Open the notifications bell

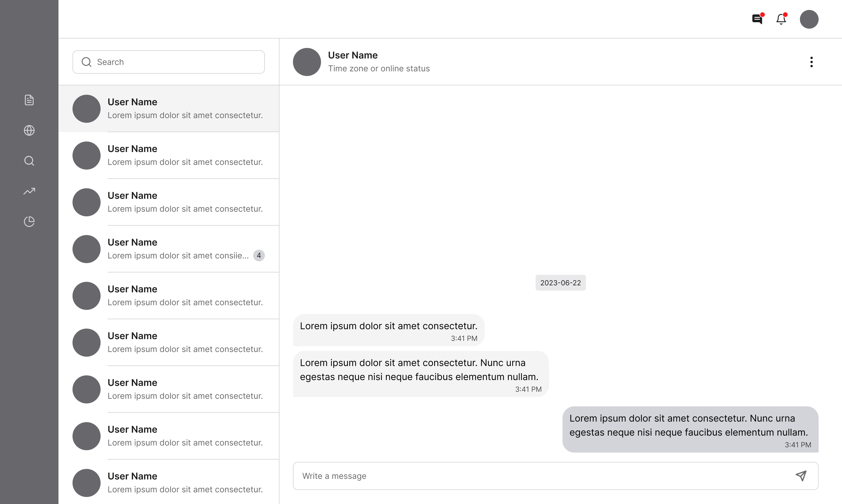click(781, 19)
